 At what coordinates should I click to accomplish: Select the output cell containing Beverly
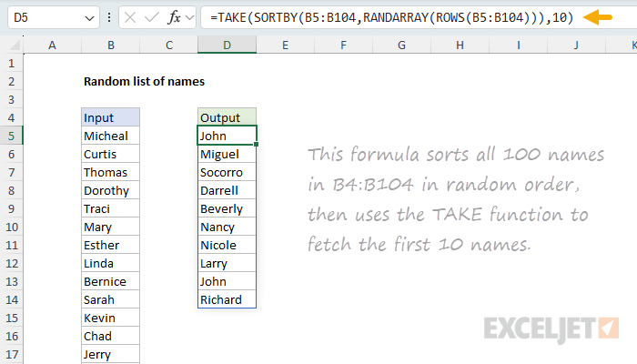(x=227, y=208)
